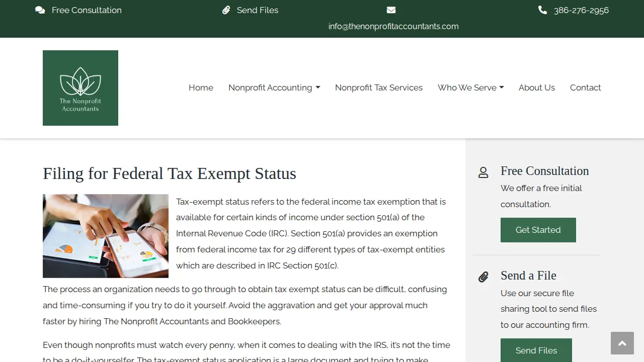Click The Nonprofit Accountants logo
The image size is (644, 362).
(80, 88)
